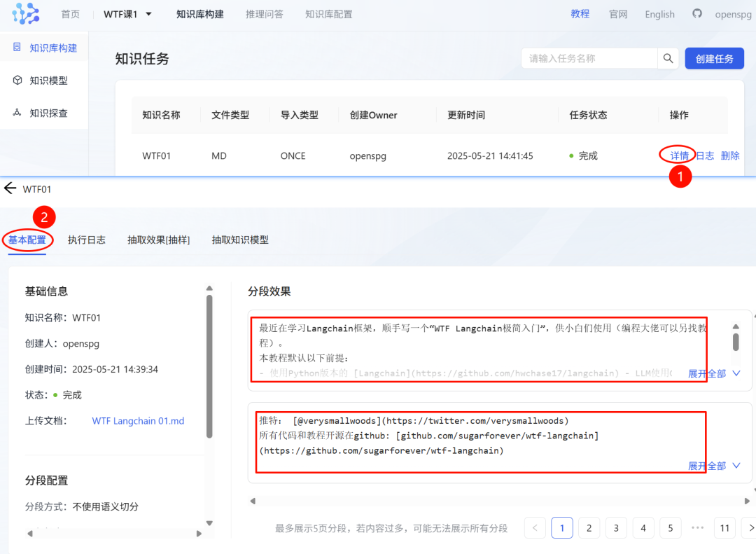Click the 2025-05-21 14:41:45 update time cell
This screenshot has width=756, height=554.
point(490,156)
